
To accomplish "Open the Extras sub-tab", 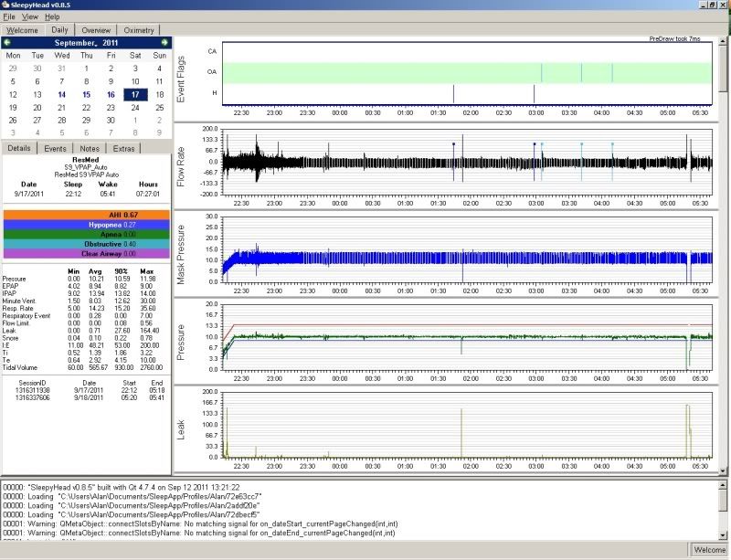I will [123, 149].
